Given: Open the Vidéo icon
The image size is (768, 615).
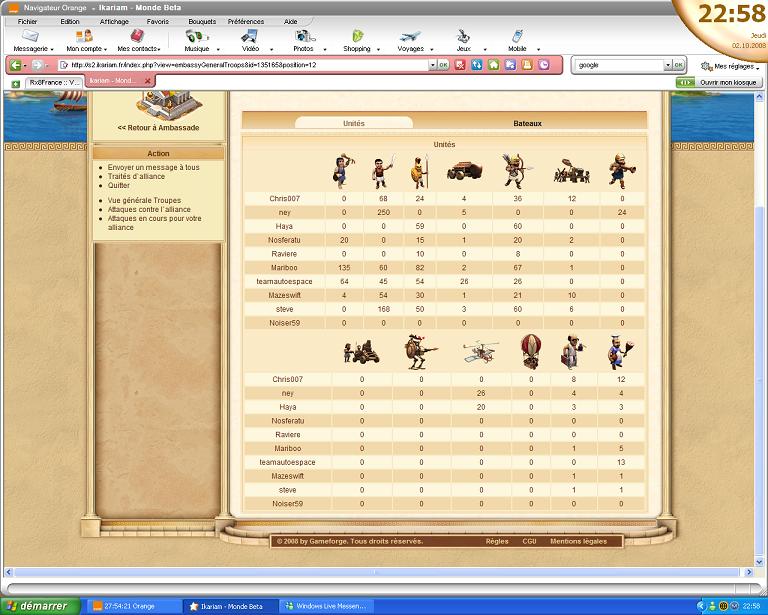Looking at the screenshot, I should 250,36.
